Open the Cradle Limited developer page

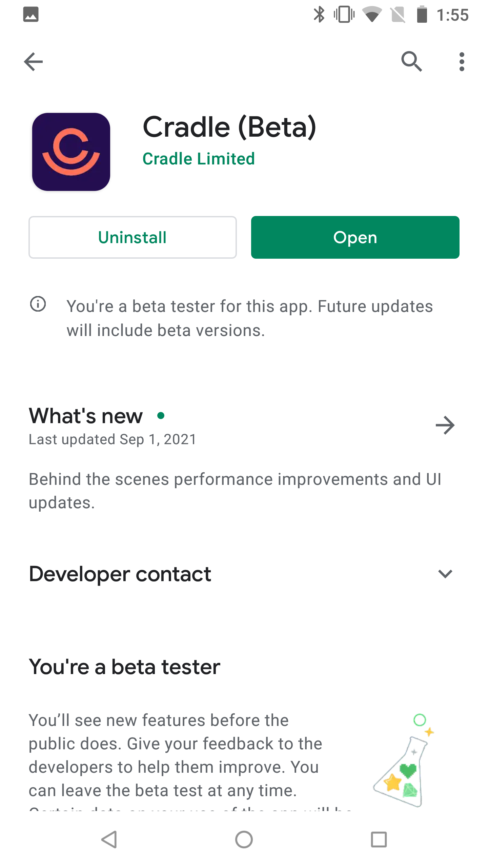[199, 158]
